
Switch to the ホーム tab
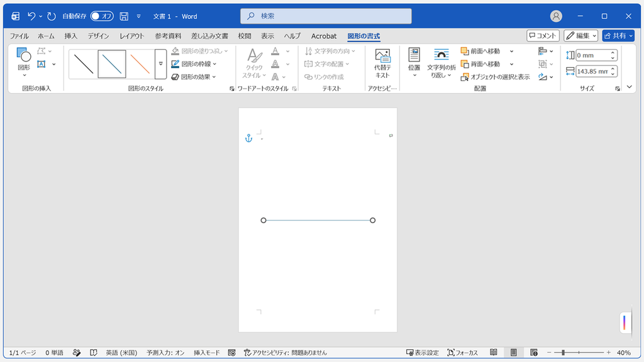(46, 36)
